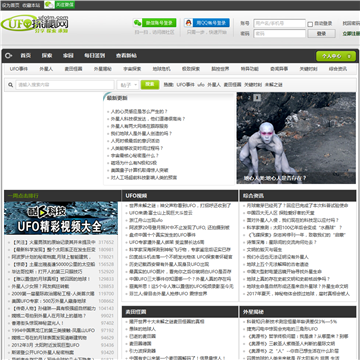Select the 地球危机 category tab
360x360 pixels.
point(161,69)
